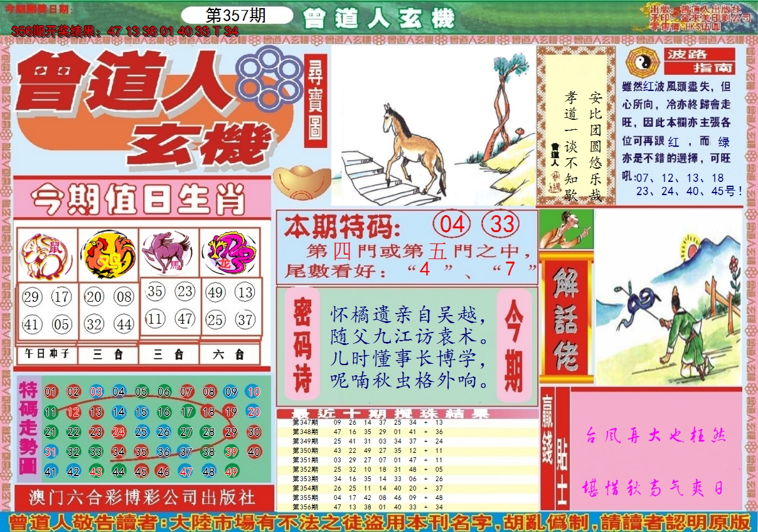The image size is (758, 532).
Task: Click the 三合 label under the rooster
Action: (108, 354)
